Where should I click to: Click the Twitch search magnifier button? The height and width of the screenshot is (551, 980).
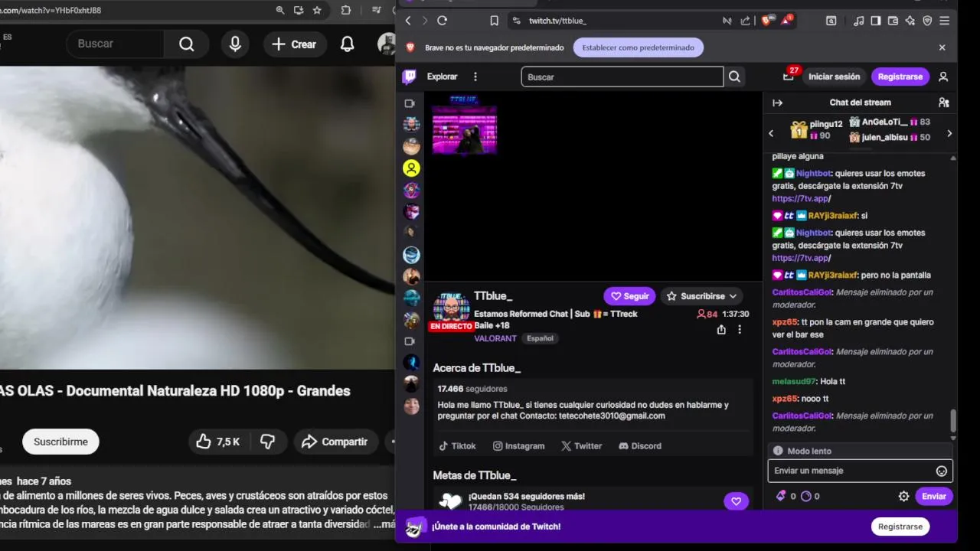734,77
